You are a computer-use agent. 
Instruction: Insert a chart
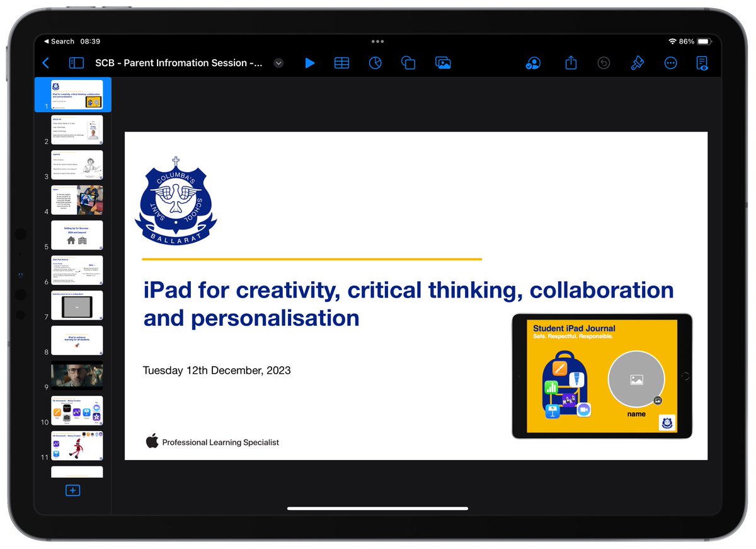(375, 63)
